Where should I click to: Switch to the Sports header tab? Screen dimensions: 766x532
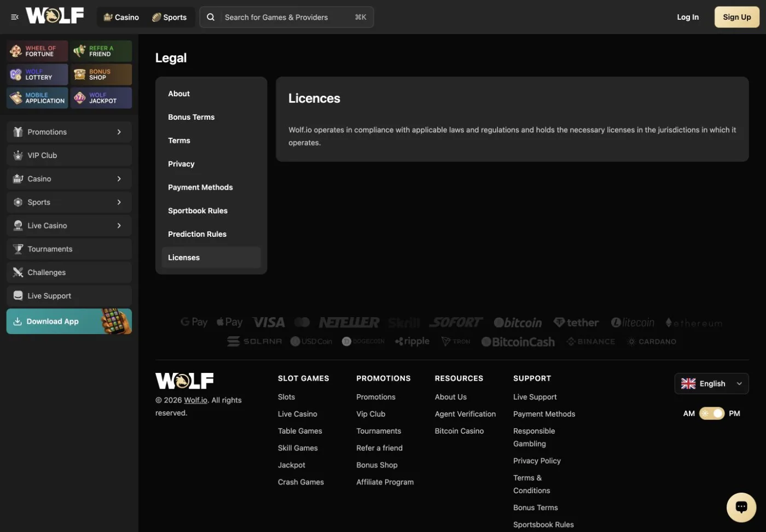click(x=170, y=17)
